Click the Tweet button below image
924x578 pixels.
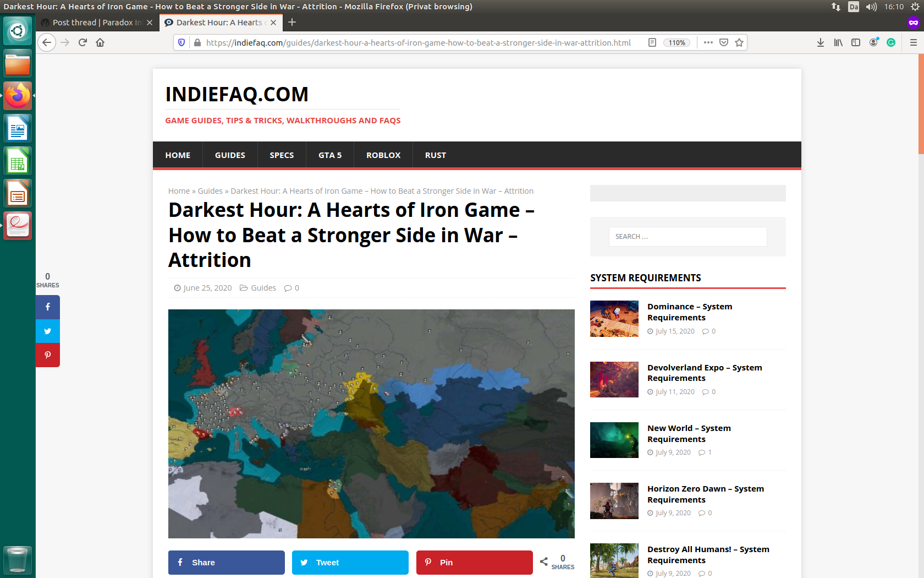pos(350,563)
